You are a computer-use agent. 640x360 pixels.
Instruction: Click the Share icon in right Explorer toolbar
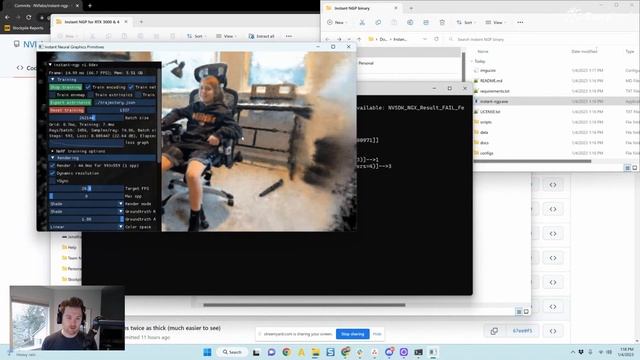coord(426,22)
